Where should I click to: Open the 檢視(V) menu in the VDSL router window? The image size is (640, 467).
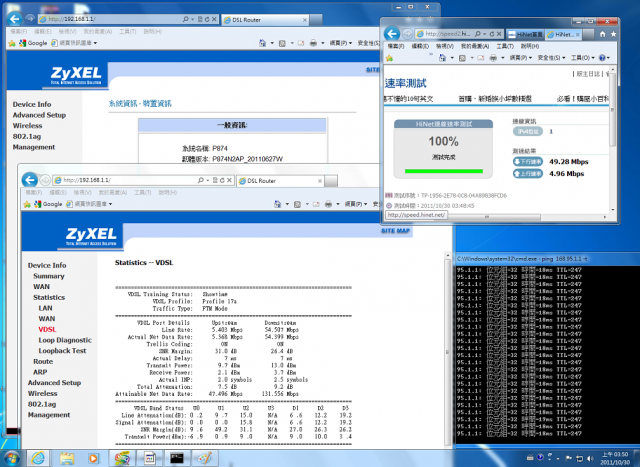pyautogui.click(x=82, y=192)
